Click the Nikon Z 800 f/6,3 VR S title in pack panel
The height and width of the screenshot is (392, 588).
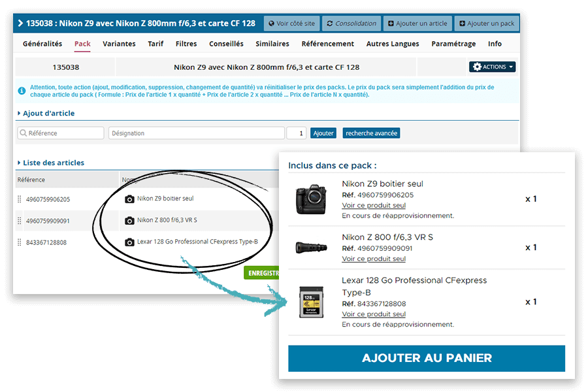coord(387,237)
